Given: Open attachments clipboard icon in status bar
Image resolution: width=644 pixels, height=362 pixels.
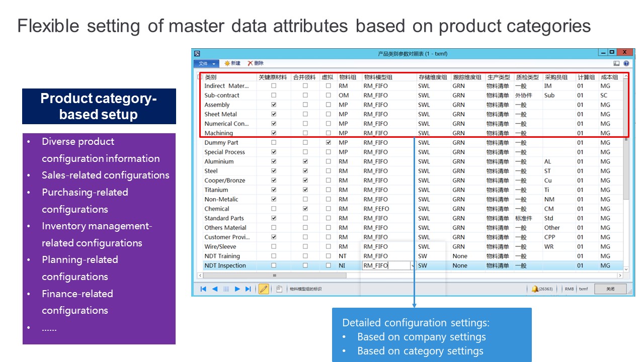Looking at the screenshot, I should point(279,289).
